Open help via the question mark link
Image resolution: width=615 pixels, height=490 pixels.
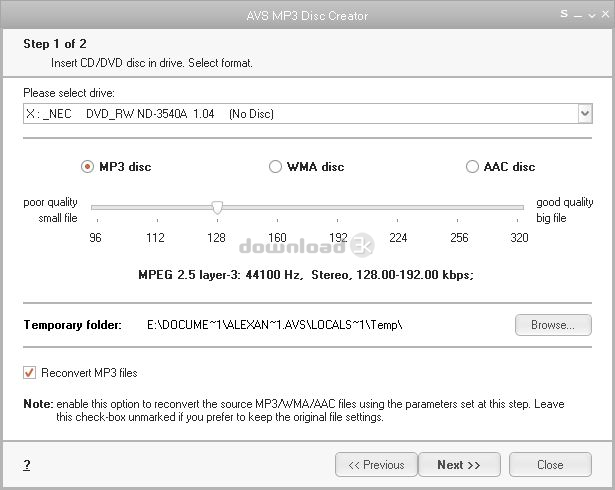pos(27,465)
